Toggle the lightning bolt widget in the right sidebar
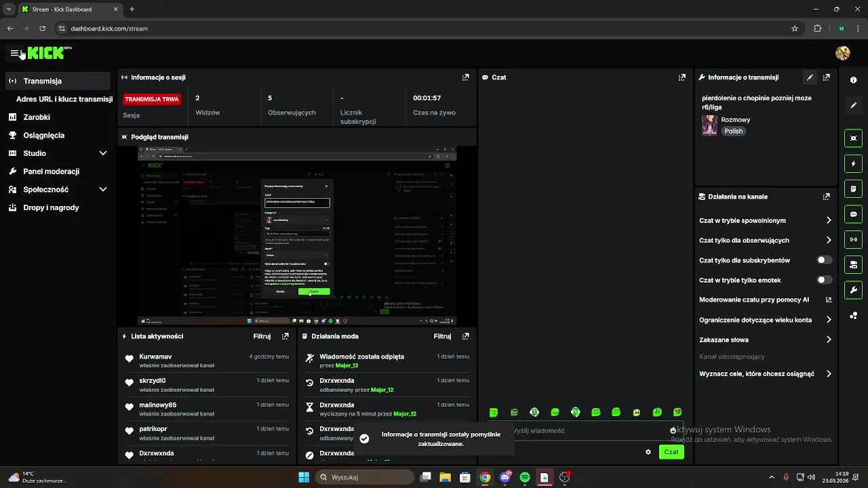 [853, 163]
